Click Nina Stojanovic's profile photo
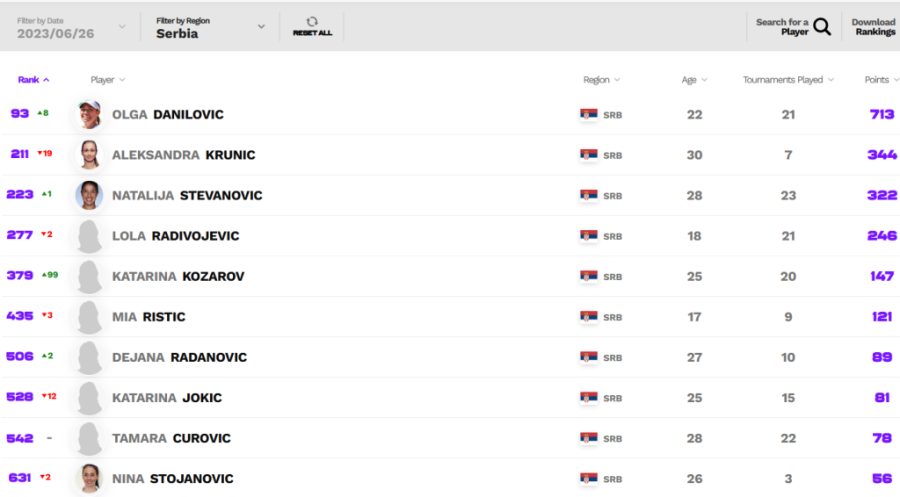The height and width of the screenshot is (497, 900). (89, 478)
